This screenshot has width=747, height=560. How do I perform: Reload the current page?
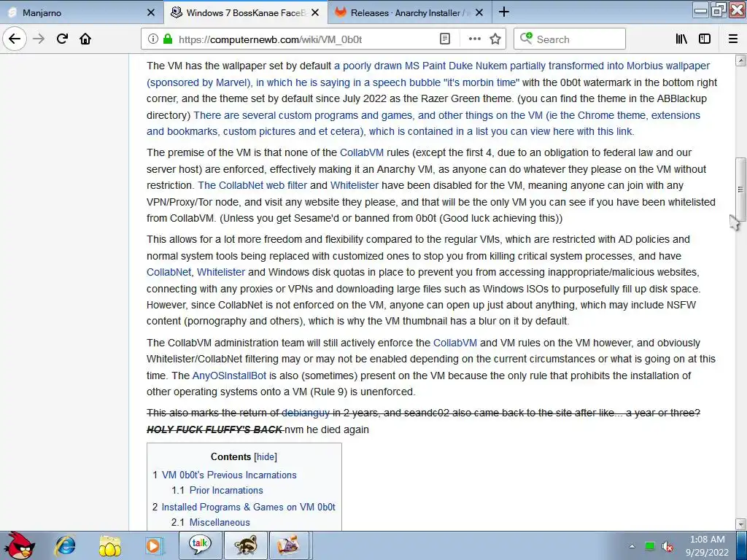point(62,39)
